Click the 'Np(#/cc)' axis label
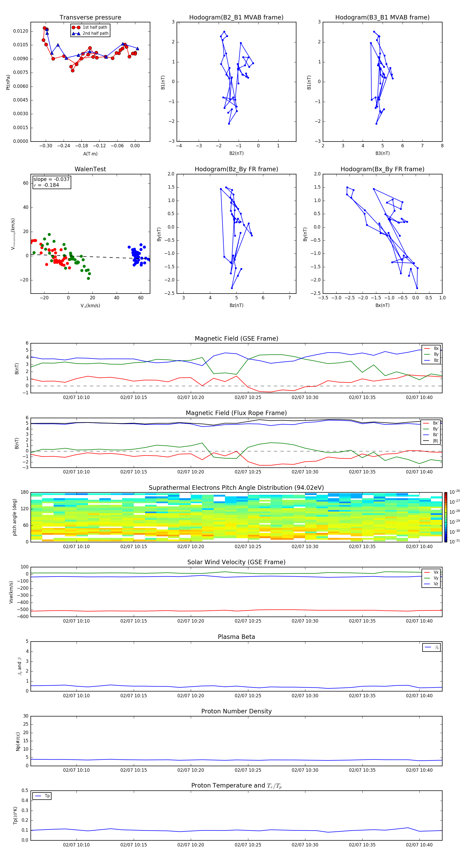Image resolution: width=473 pixels, height=868 pixels. click(18, 741)
